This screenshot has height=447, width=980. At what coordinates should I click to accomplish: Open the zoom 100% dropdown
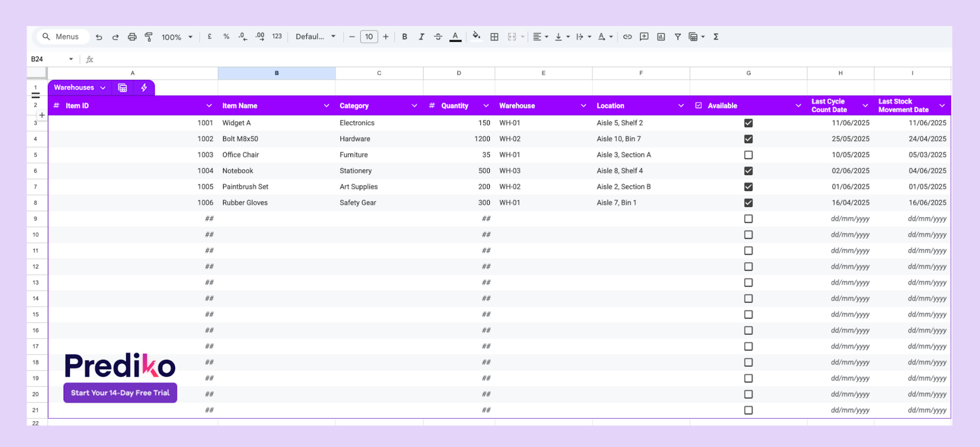point(177,37)
